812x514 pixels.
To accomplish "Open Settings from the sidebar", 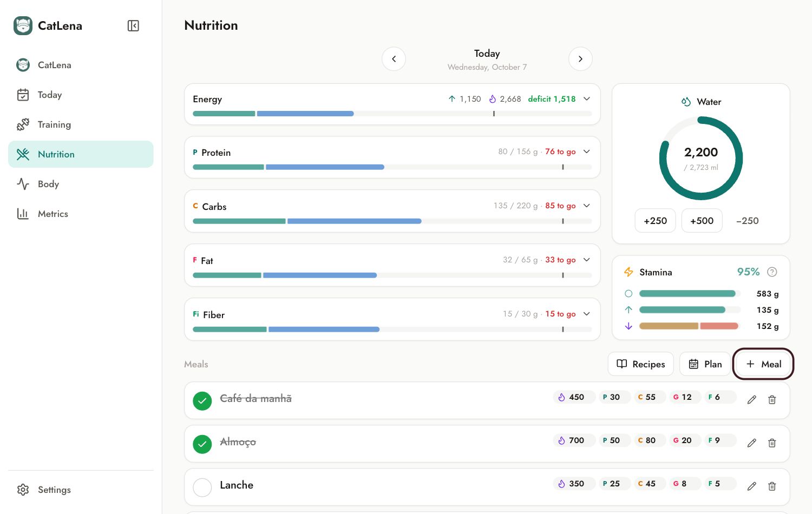I will pyautogui.click(x=81, y=490).
